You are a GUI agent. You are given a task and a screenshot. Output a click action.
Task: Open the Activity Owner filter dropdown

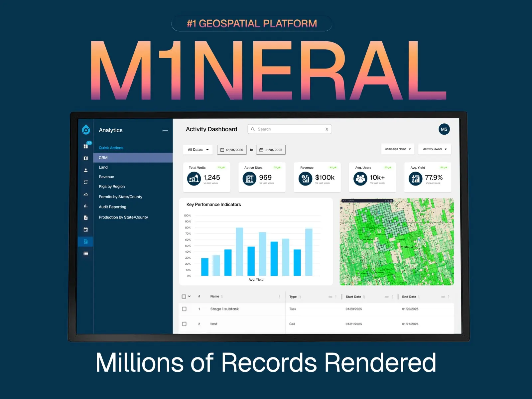435,149
